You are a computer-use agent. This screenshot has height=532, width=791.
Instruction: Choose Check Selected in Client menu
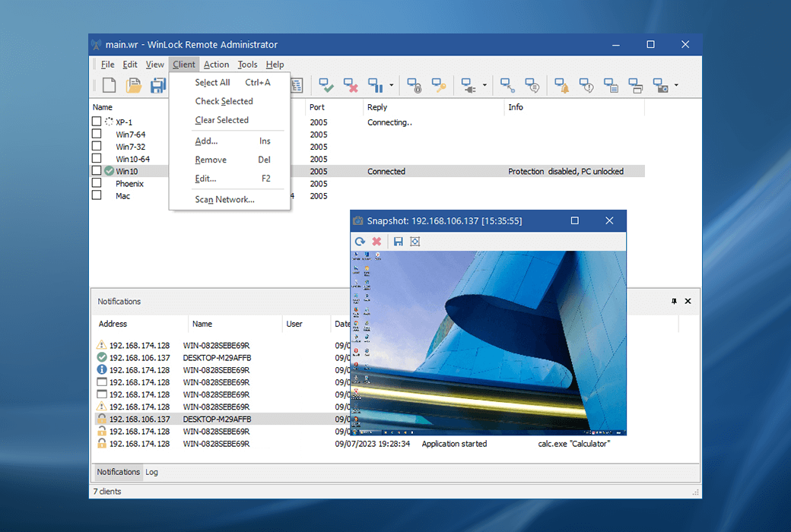(x=230, y=101)
